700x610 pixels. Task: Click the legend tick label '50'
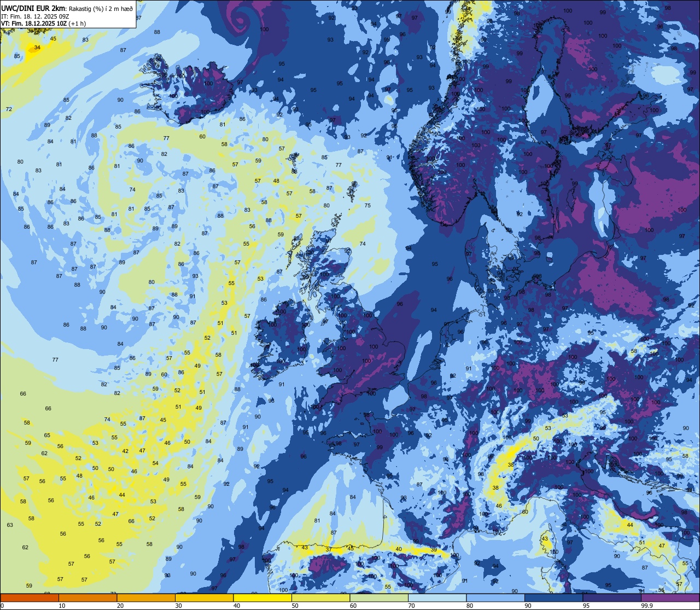[x=295, y=606]
